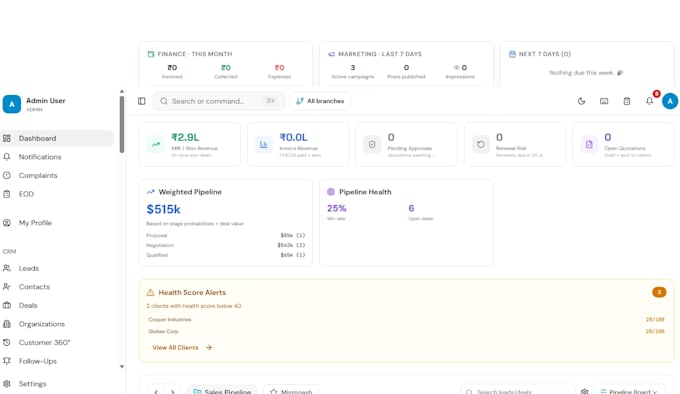The width and height of the screenshot is (680, 394).
Task: Click the 6 open deals value
Action: pyautogui.click(x=411, y=208)
